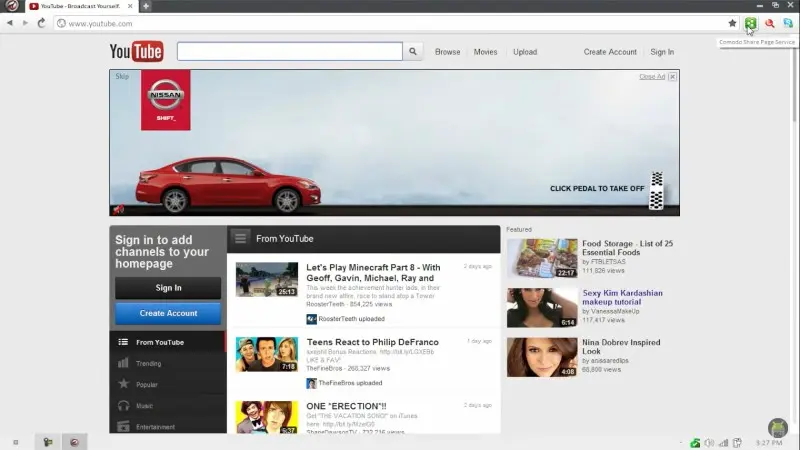
Task: Click the TheFineBros uploader avatar
Action: coord(311,383)
